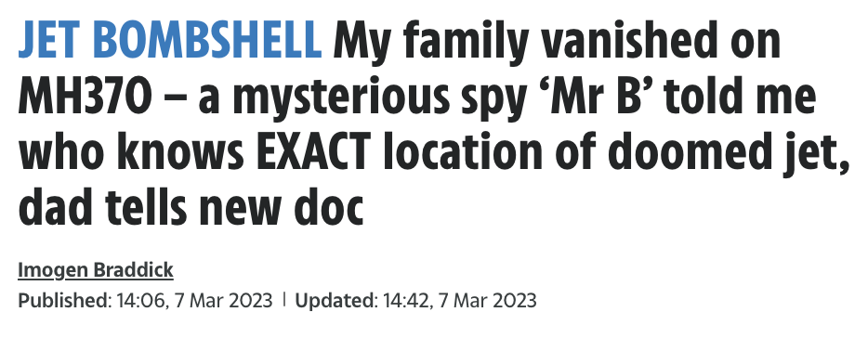Click "dad tells new doc" headline line
Screen dimensions: 868x338
(x=191, y=208)
